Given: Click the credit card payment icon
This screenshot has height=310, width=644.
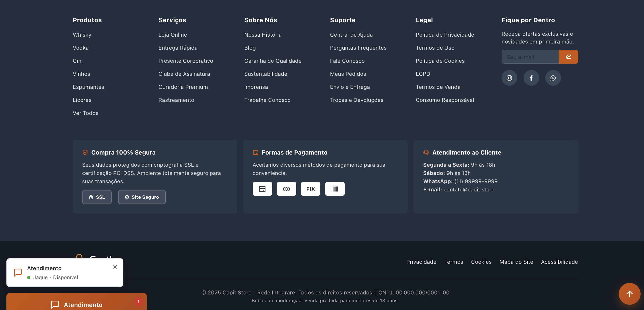Looking at the screenshot, I should 262,189.
